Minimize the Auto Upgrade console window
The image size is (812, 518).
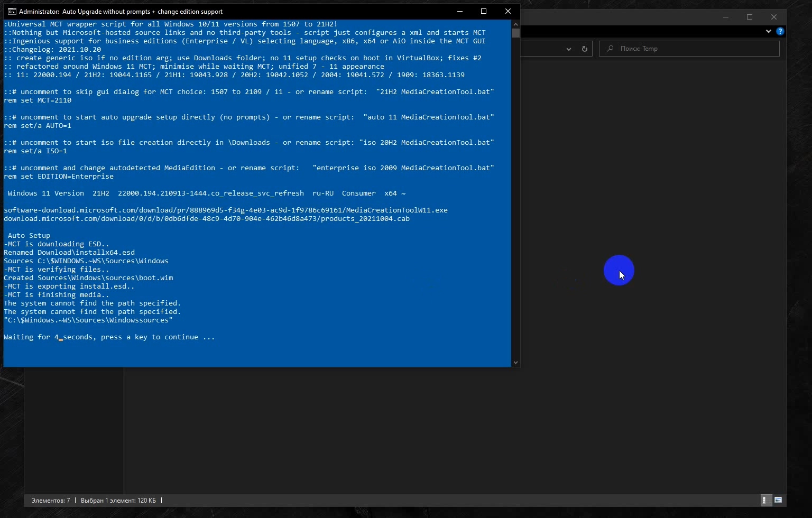(460, 11)
